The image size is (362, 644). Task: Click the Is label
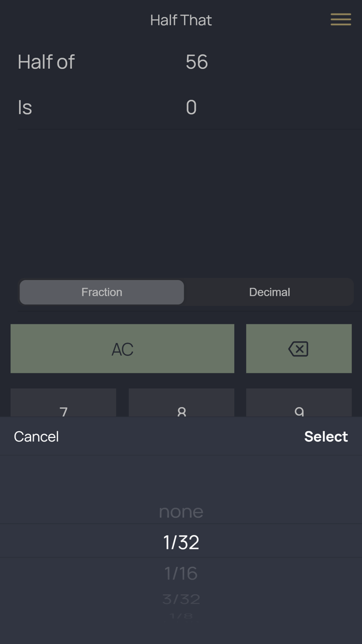pos(24,107)
